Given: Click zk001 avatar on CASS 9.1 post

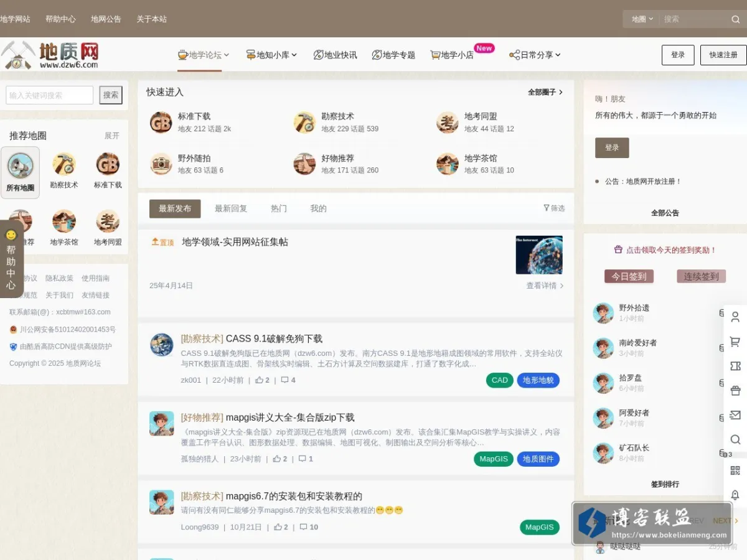Looking at the screenshot, I should tap(162, 345).
